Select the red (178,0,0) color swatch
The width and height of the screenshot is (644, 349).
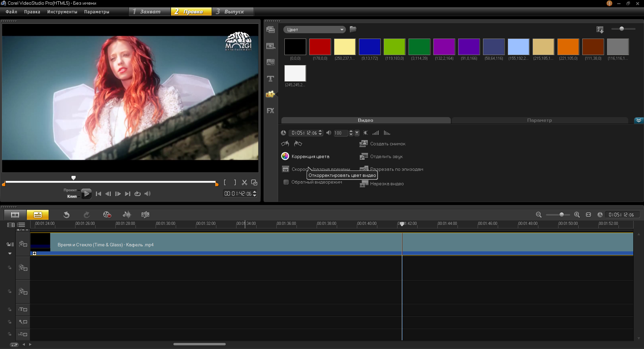(320, 47)
